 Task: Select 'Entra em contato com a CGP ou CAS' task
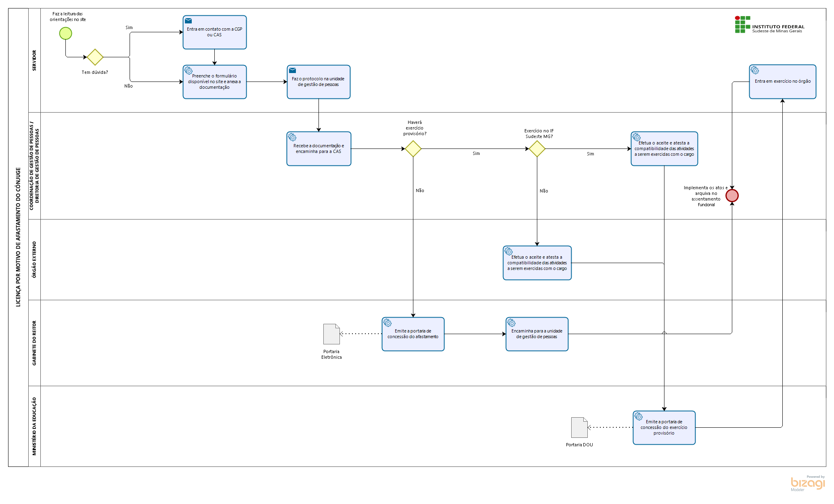(x=215, y=32)
